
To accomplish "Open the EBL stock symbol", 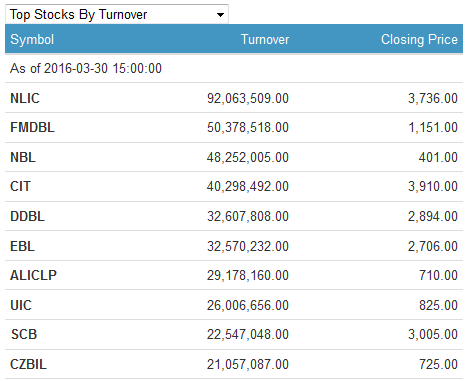I will tap(22, 246).
